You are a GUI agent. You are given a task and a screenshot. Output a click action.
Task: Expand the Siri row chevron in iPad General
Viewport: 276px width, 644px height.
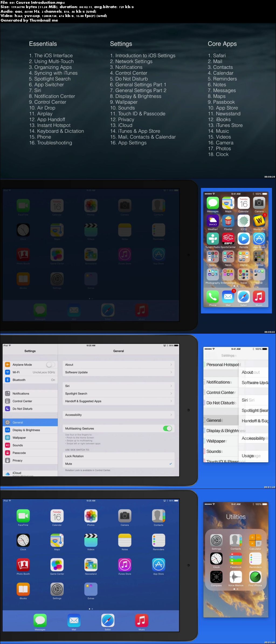point(171,386)
